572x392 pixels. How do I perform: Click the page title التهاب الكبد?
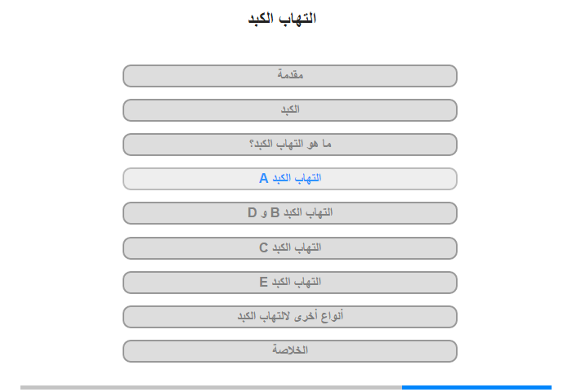tap(282, 18)
